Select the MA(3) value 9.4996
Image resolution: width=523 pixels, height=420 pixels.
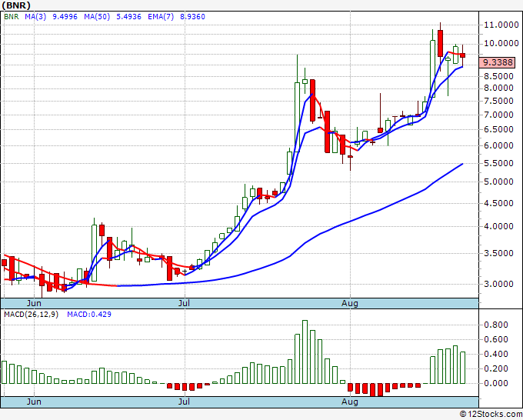[65, 17]
